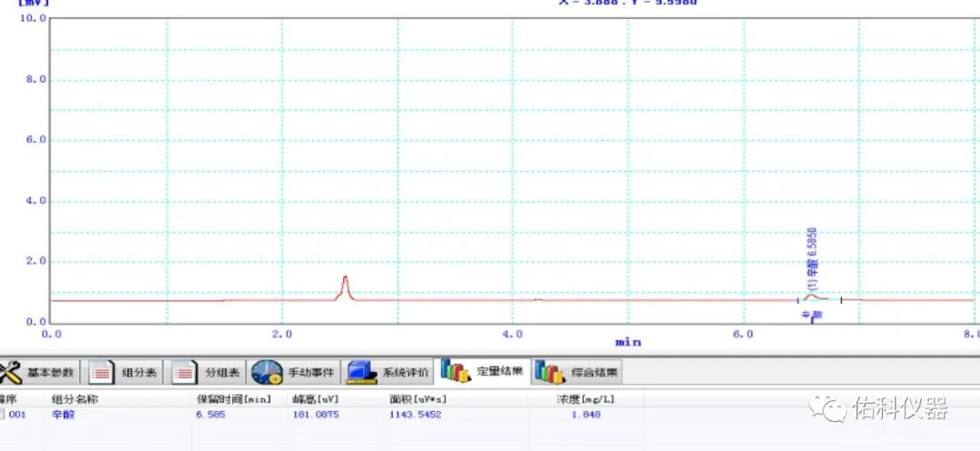Viewport: 980px width, 451px height.
Task: Click the 浓度[mg/L] column header
Action: coord(585,399)
